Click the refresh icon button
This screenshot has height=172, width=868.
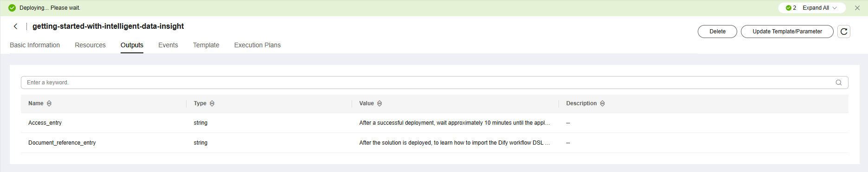click(844, 32)
